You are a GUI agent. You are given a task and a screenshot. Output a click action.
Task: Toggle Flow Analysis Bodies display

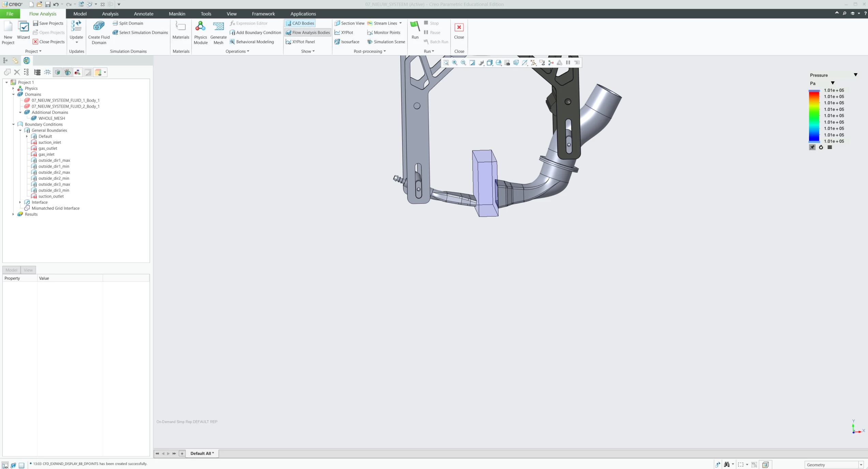point(308,32)
